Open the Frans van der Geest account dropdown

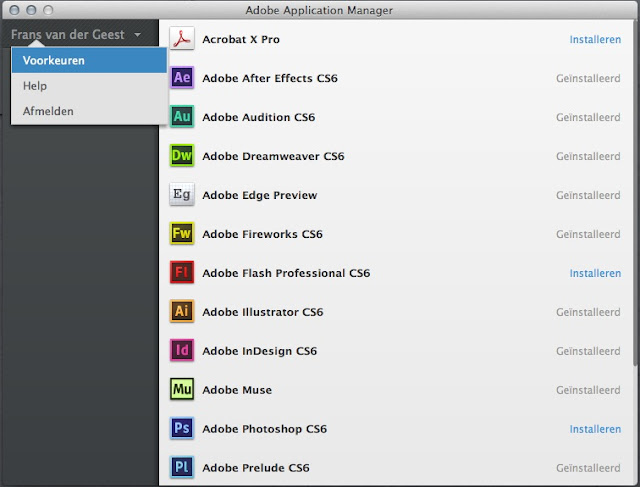coord(76,34)
